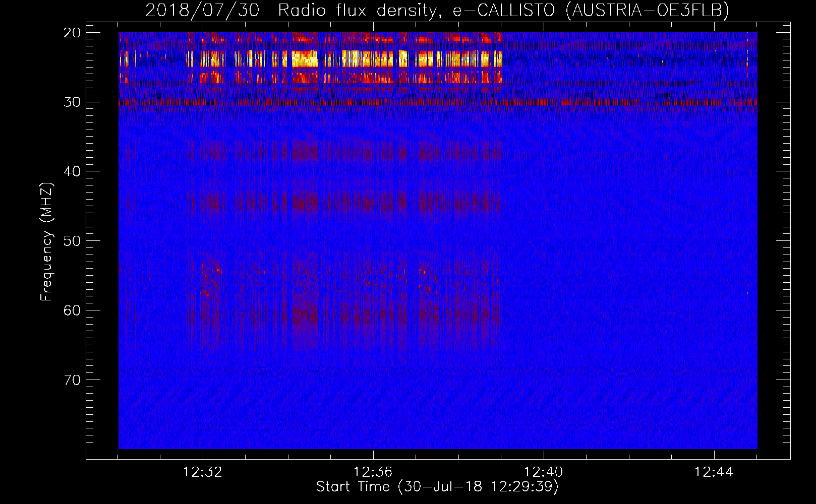Click the 12:36 time tick label
Screen dimensions: 816x504
click(x=373, y=472)
